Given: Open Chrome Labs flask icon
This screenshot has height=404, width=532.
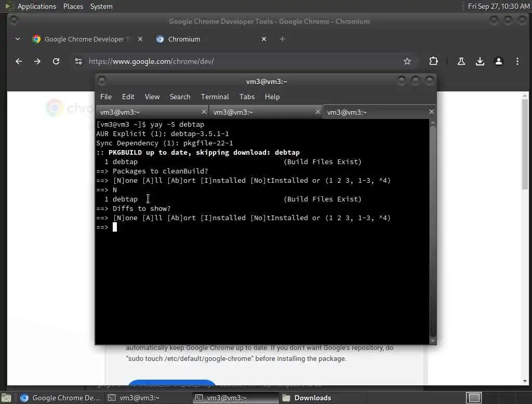Looking at the screenshot, I should (x=461, y=61).
